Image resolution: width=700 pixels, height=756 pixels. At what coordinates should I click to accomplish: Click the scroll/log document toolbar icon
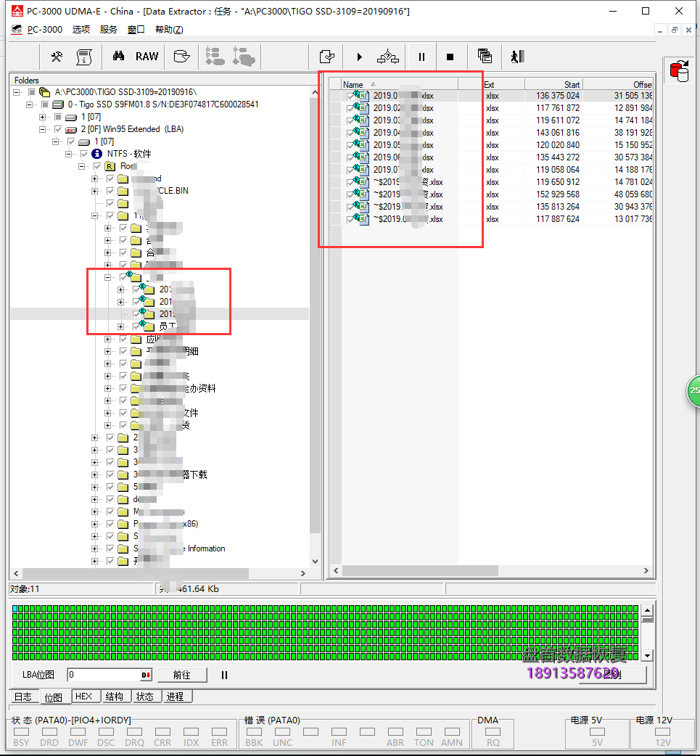pos(84,57)
